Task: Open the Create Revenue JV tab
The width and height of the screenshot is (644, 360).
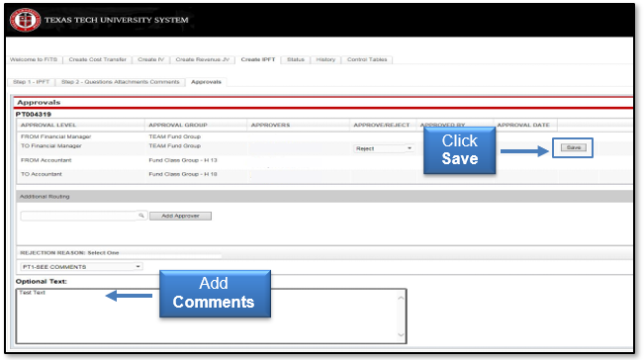Action: (x=203, y=59)
